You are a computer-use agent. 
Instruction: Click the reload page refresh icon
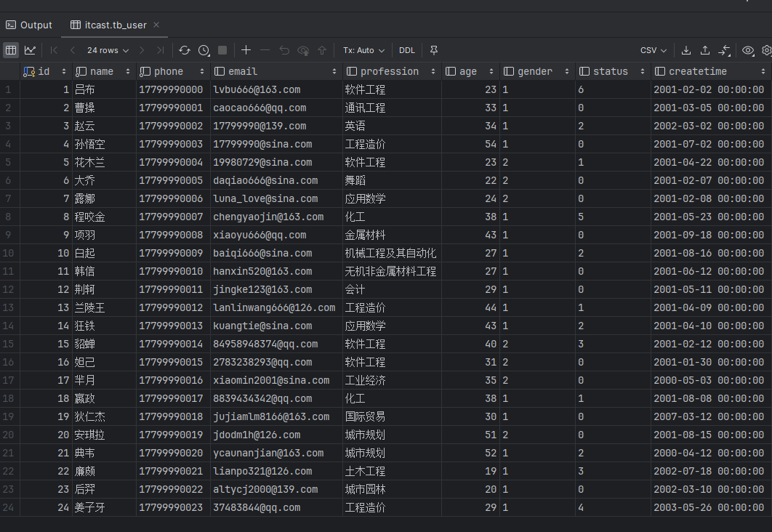point(185,50)
